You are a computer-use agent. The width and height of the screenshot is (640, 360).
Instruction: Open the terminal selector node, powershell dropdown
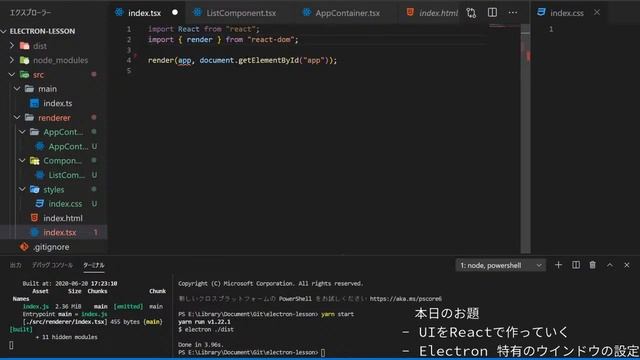click(x=500, y=265)
